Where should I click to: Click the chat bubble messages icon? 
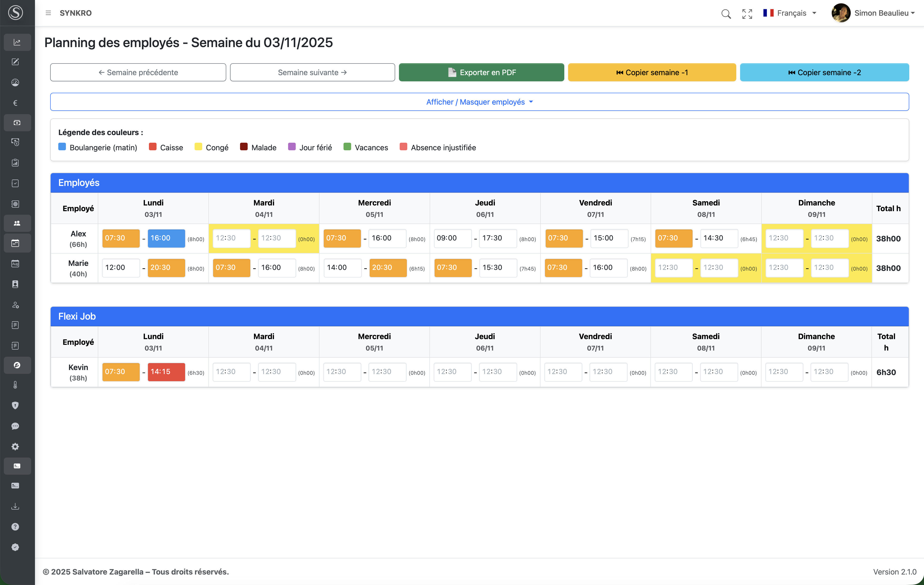[x=15, y=426]
